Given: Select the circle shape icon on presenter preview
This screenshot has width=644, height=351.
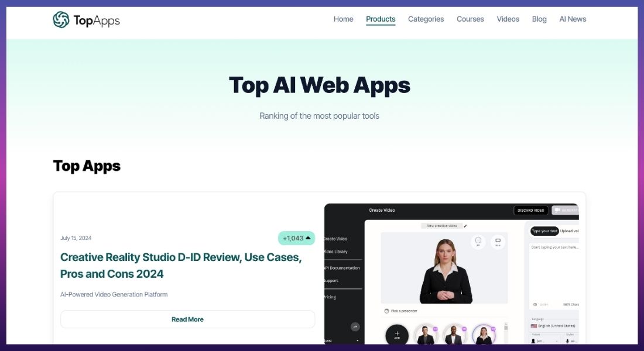Looking at the screenshot, I should pyautogui.click(x=478, y=242).
